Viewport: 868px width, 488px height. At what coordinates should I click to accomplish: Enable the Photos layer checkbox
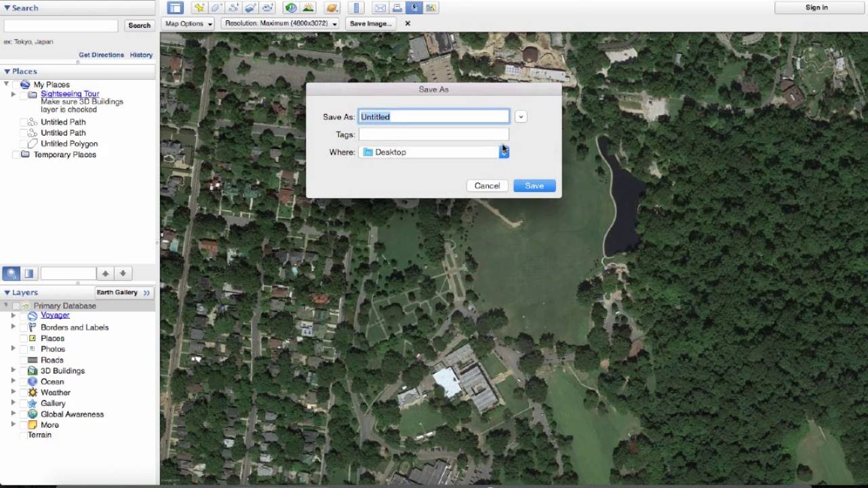[23, 349]
